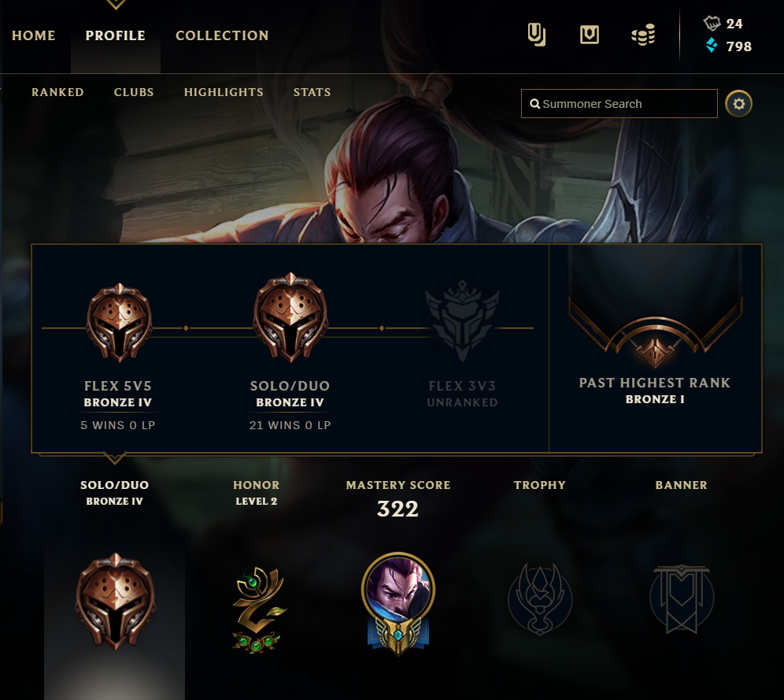
Task: Click the Summoner Search field
Action: [619, 103]
